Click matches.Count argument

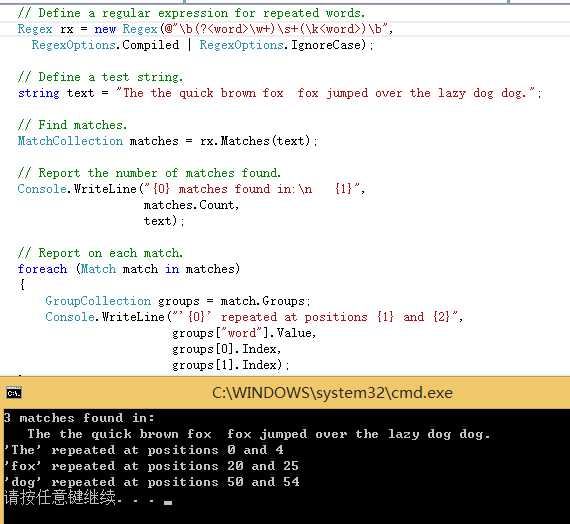(189, 205)
